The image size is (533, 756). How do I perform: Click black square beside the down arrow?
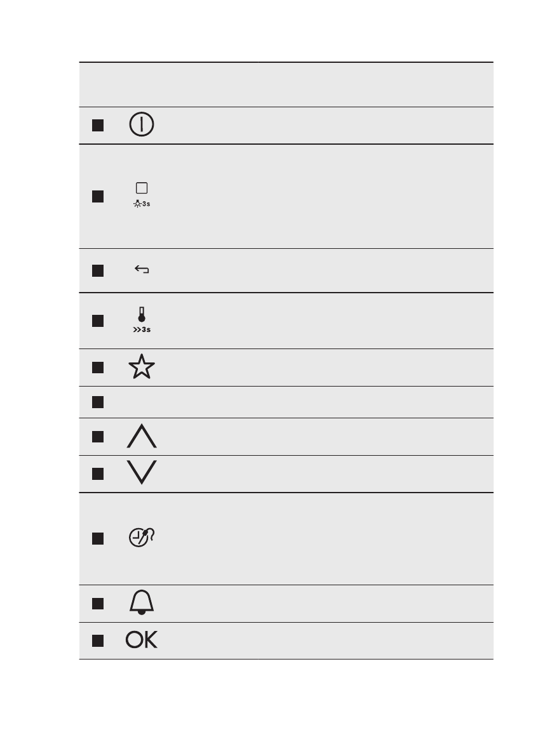[x=97, y=474]
